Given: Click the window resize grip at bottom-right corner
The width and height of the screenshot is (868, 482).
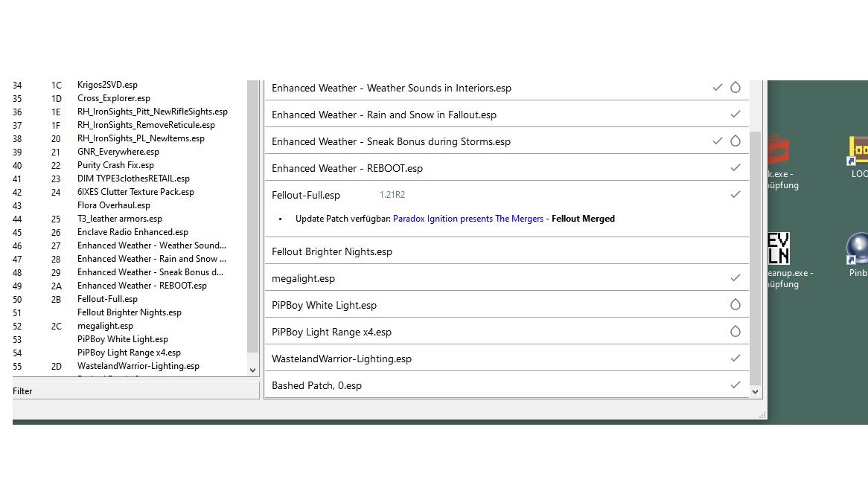Looking at the screenshot, I should [762, 415].
